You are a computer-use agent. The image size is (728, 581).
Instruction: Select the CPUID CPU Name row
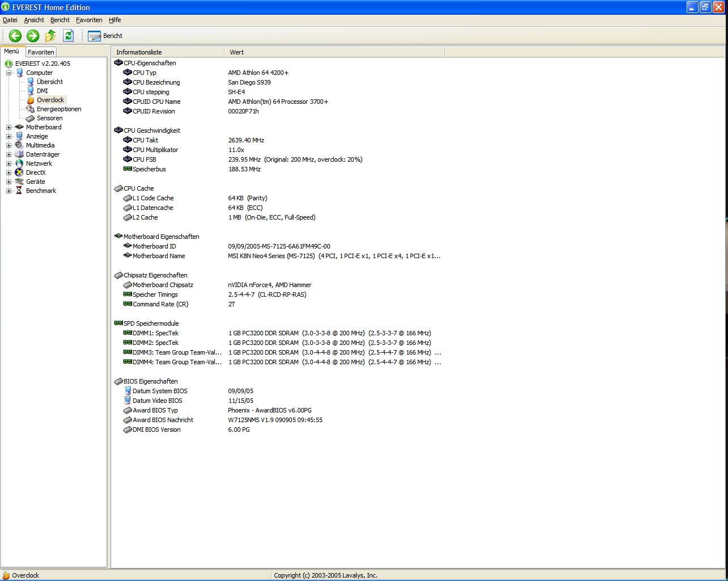tap(278, 102)
